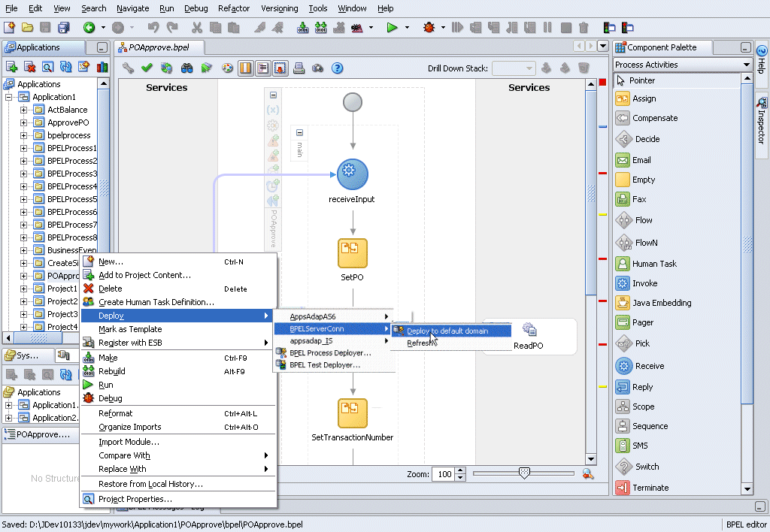Expand the ActBalance project node

(x=23, y=110)
